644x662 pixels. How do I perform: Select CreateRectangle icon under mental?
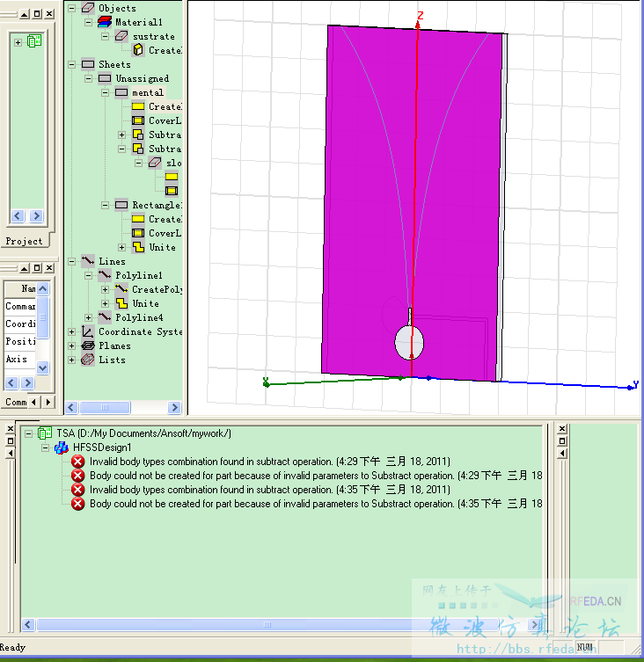tap(138, 106)
